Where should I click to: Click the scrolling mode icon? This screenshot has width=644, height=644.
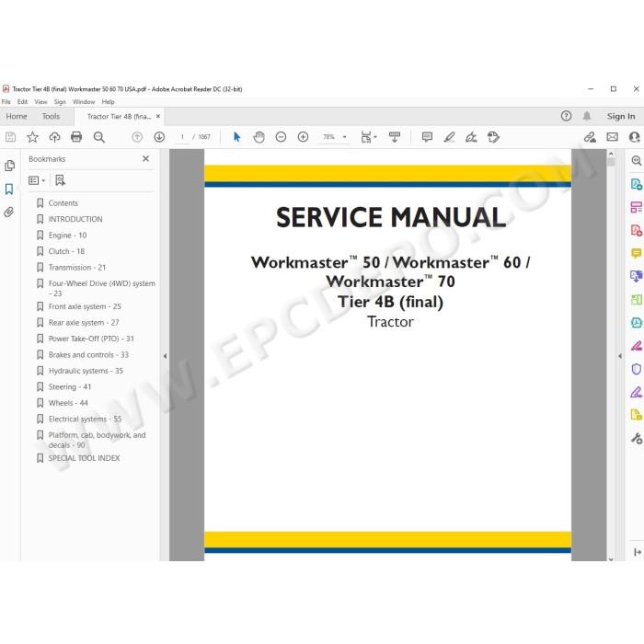pos(395,137)
